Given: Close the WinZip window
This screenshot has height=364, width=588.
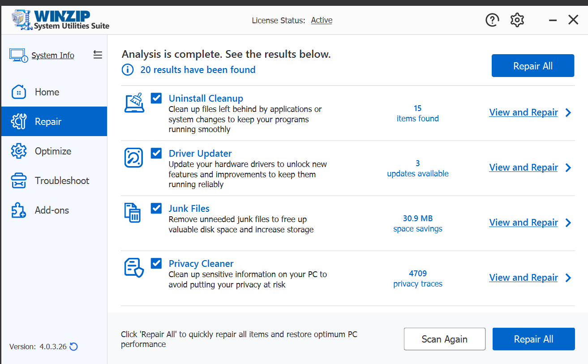Looking at the screenshot, I should point(573,20).
